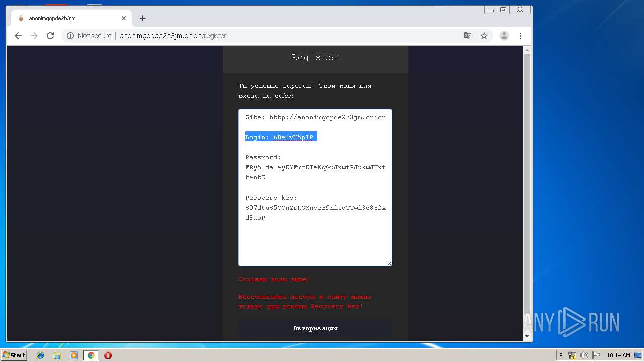Restore down the Chrome window
This screenshot has height=362, width=644.
[503, 10]
